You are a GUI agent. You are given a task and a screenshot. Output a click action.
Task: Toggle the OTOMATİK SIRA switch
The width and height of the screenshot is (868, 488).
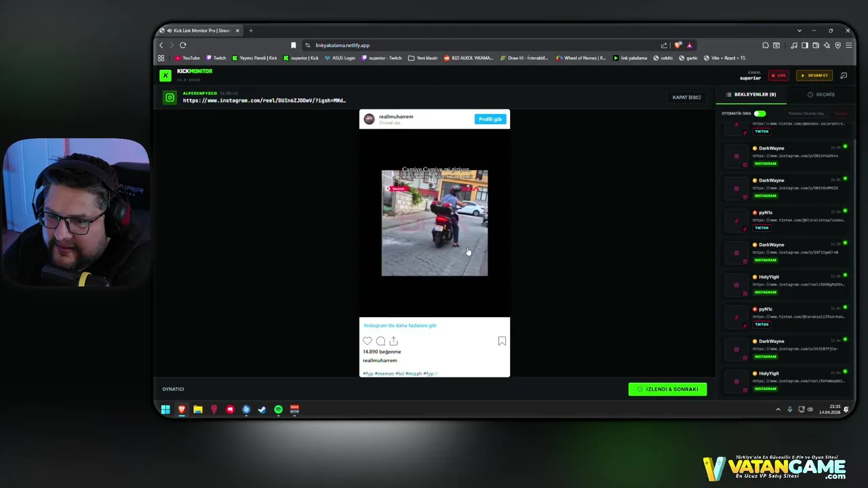pos(759,113)
